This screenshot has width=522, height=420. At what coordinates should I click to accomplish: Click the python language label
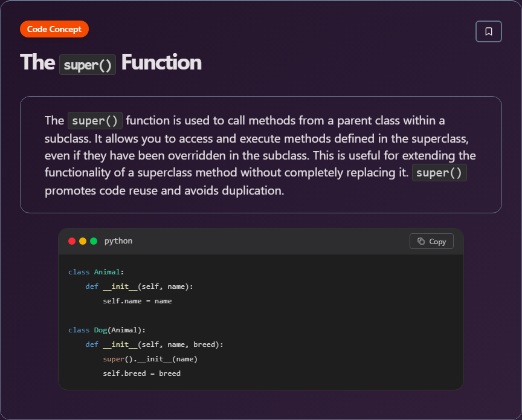(x=118, y=241)
